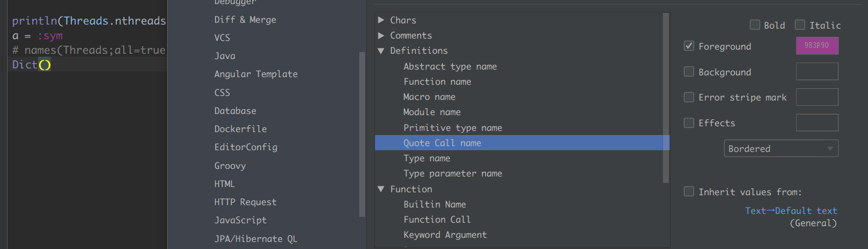Viewport: 868px width, 249px height.
Task: Click the language list scrollbar
Action: (x=362, y=134)
